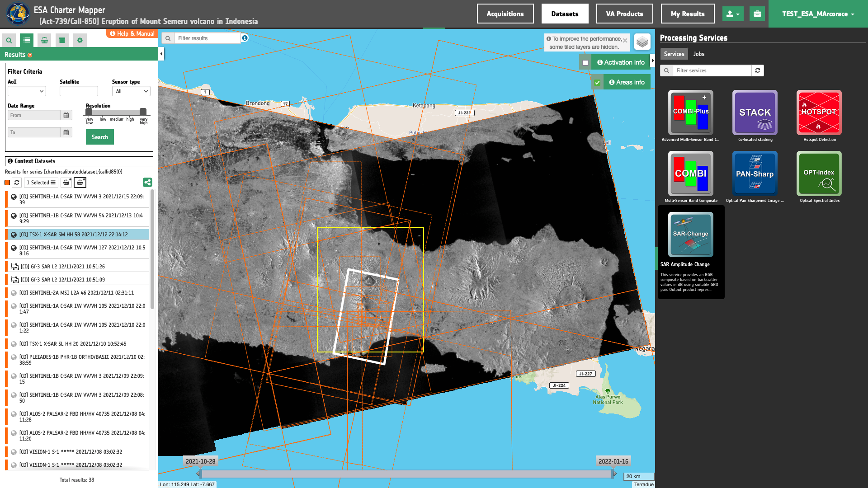Click the highlighted add-all-to-basket icon
868x488 pixels.
80,183
